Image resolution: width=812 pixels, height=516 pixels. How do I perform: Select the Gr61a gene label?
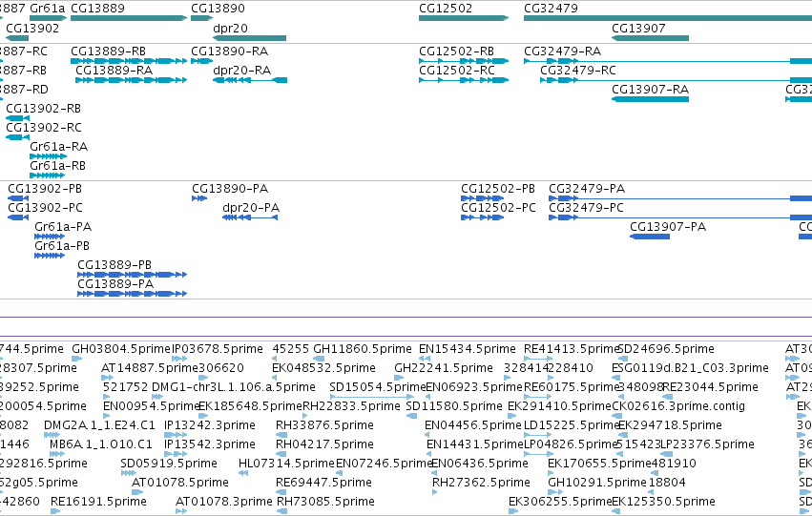coord(47,9)
